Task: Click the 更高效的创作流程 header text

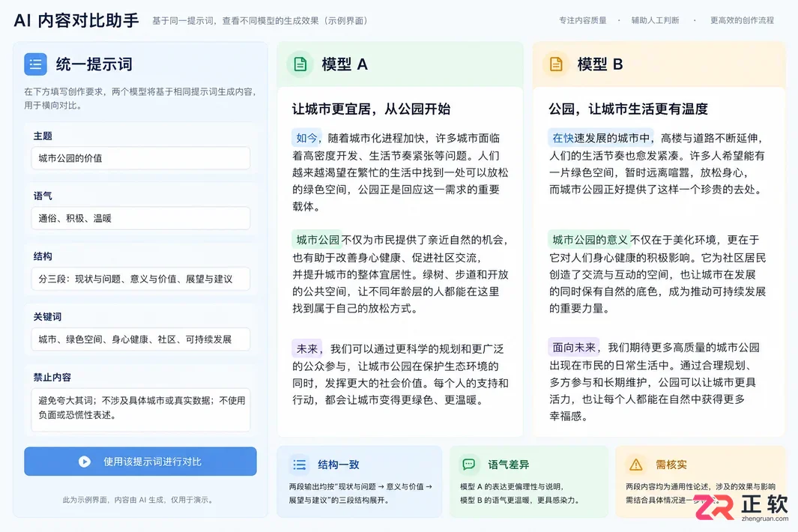Action: pyautogui.click(x=742, y=20)
